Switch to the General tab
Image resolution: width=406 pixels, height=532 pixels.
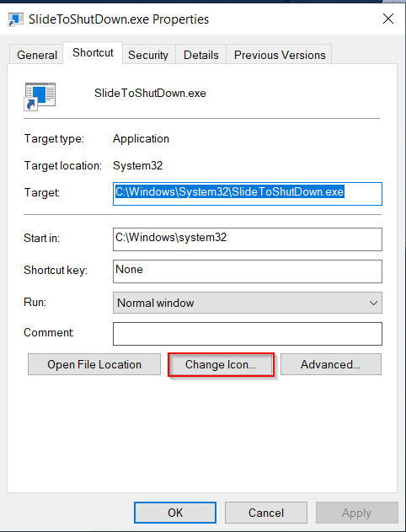36,55
